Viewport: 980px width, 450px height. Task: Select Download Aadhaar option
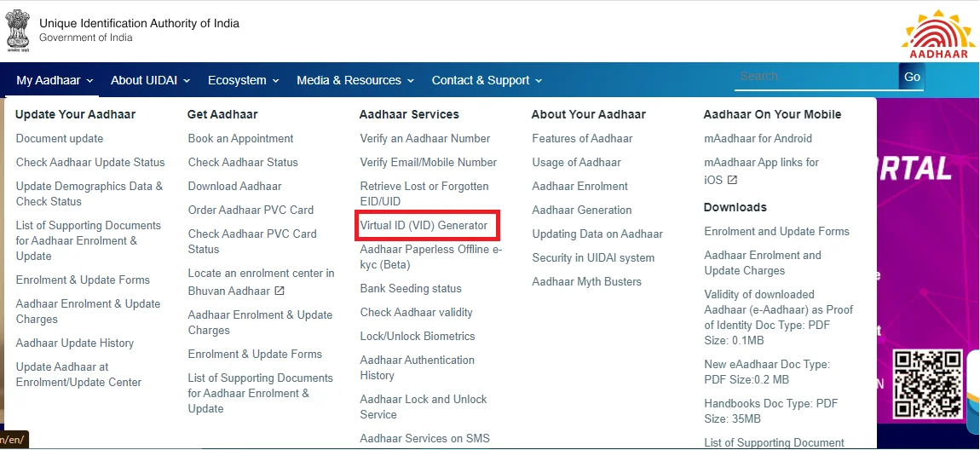[234, 186]
